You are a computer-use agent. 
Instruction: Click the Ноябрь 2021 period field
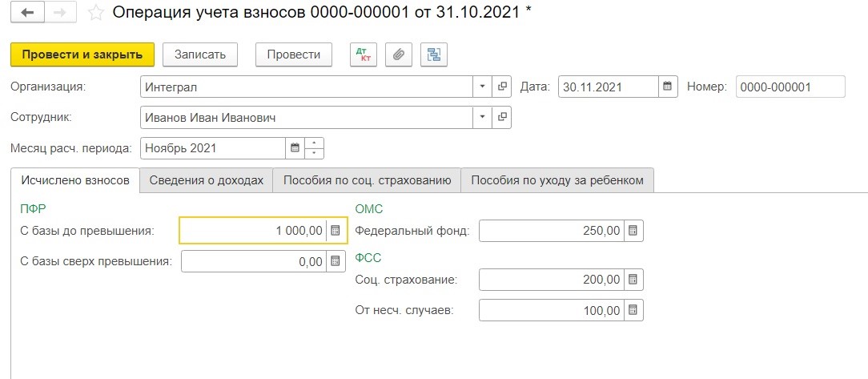[x=214, y=148]
